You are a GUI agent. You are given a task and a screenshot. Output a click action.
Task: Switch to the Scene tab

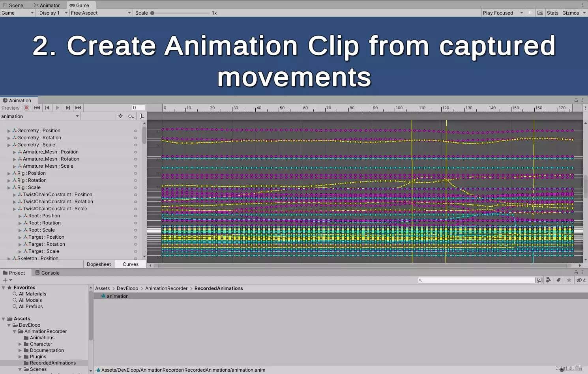pos(13,5)
